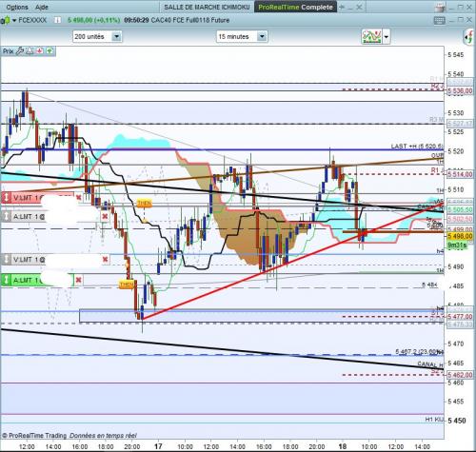Click the LAST +H (5 520,5) line label
Screen dimensions: 476x452
tap(417, 146)
